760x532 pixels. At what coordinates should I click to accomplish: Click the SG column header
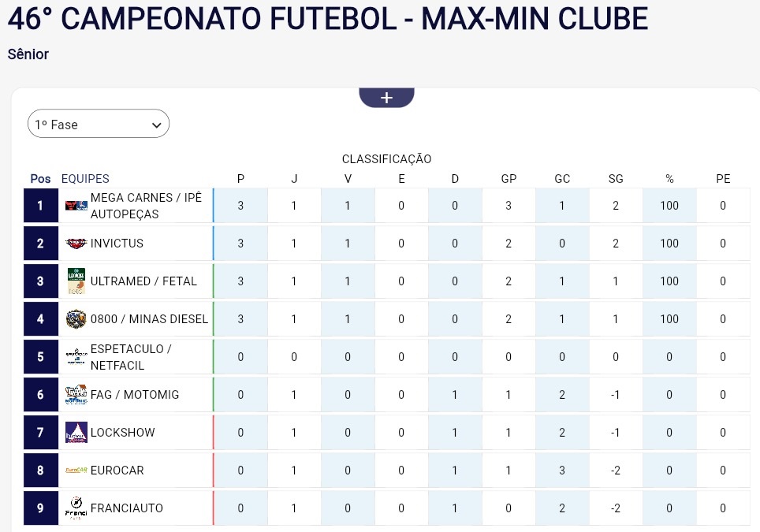click(616, 179)
